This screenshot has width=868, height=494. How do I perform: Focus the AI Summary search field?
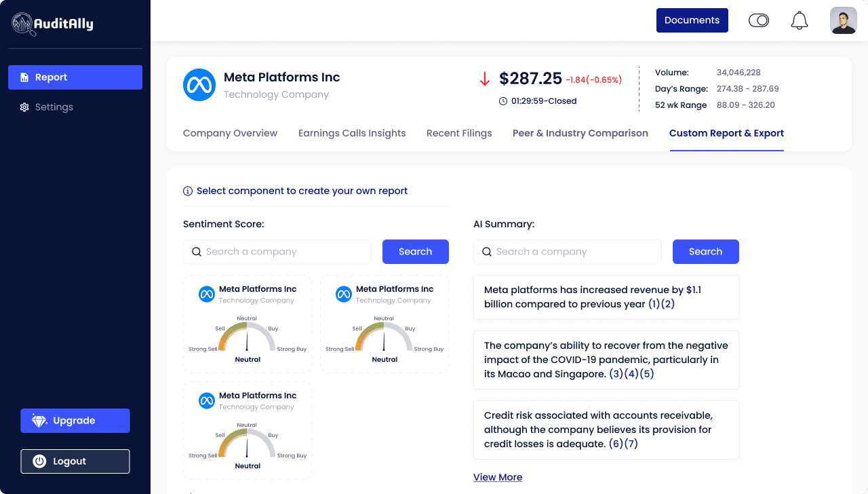568,252
